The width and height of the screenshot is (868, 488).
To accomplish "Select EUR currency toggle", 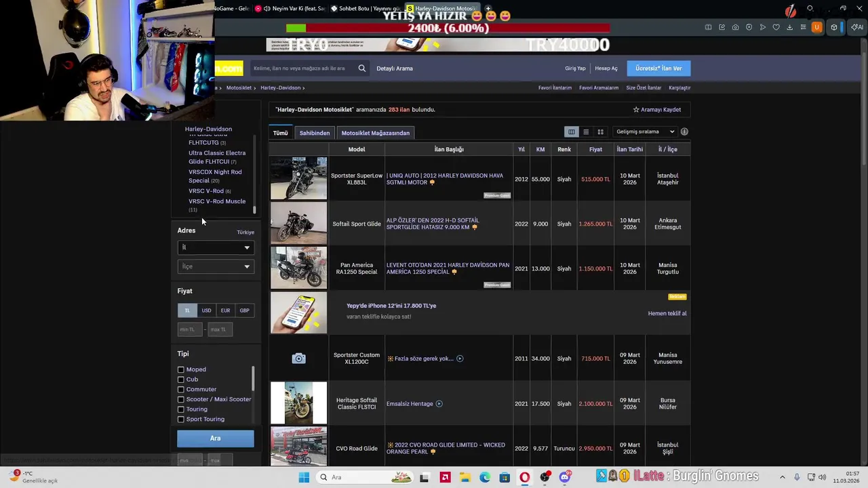I will tap(225, 310).
